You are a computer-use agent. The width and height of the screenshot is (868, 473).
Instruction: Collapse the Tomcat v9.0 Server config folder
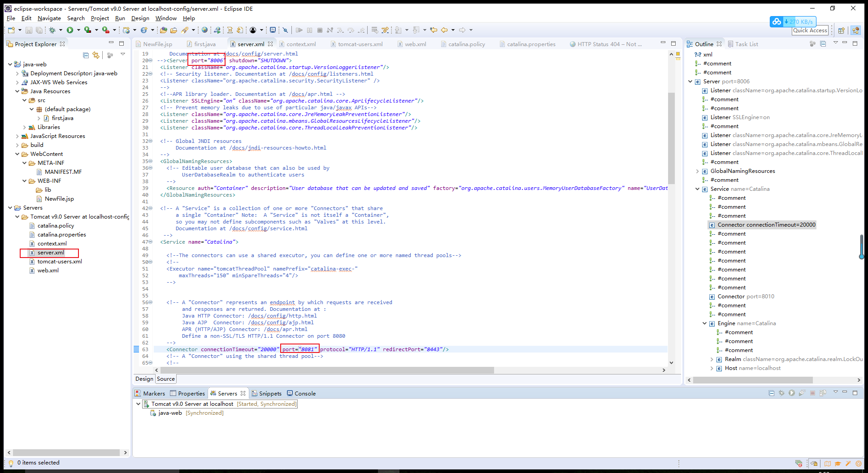(17, 217)
